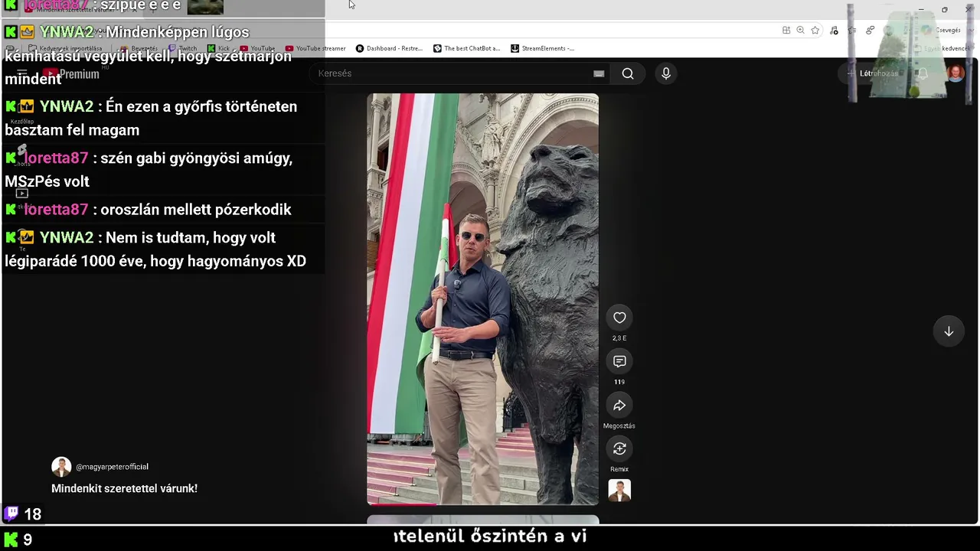Viewport: 980px width, 551px height.
Task: Start voice search with the microphone
Action: [x=666, y=73]
